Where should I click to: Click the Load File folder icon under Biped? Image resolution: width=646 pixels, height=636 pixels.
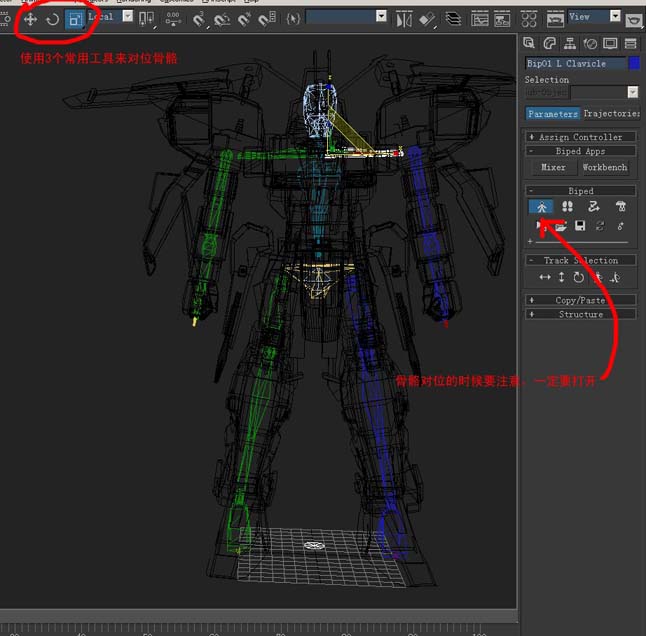pos(561,226)
